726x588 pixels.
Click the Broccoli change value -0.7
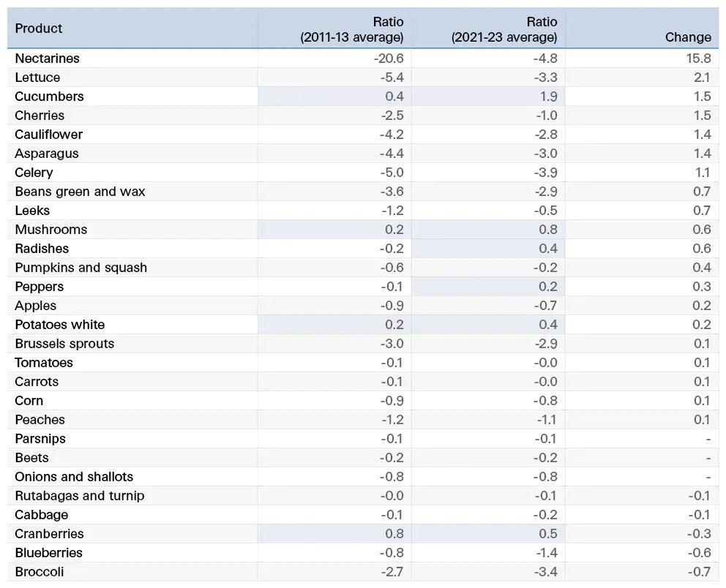(x=699, y=572)
